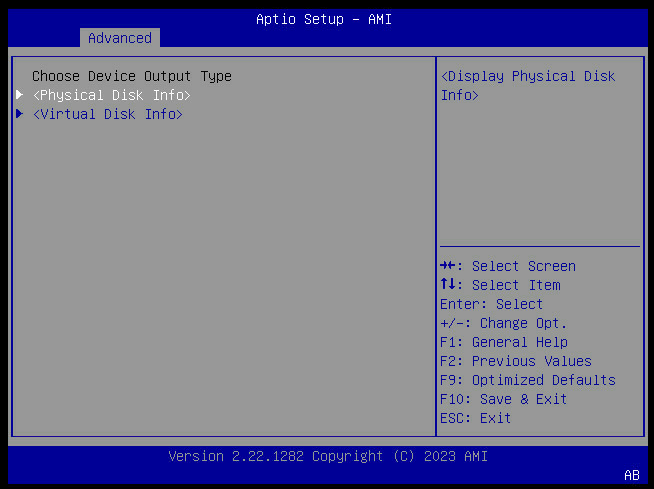Click F2: Previous Values in the legend
This screenshot has height=489, width=654.
515,361
